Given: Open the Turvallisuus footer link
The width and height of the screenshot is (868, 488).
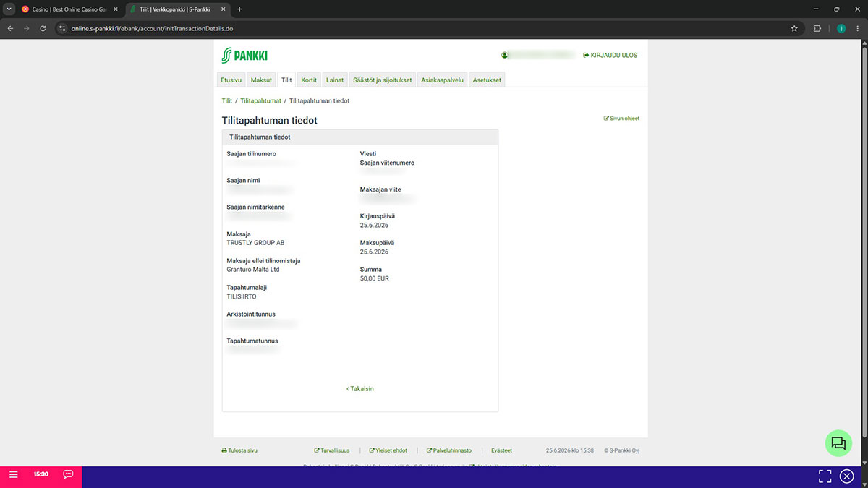Looking at the screenshot, I should point(332,450).
